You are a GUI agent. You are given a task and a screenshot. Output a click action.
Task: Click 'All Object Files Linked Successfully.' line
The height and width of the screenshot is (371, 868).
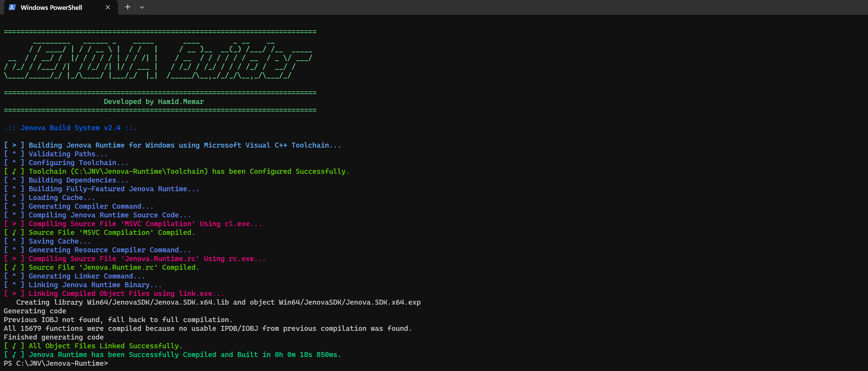tap(93, 346)
